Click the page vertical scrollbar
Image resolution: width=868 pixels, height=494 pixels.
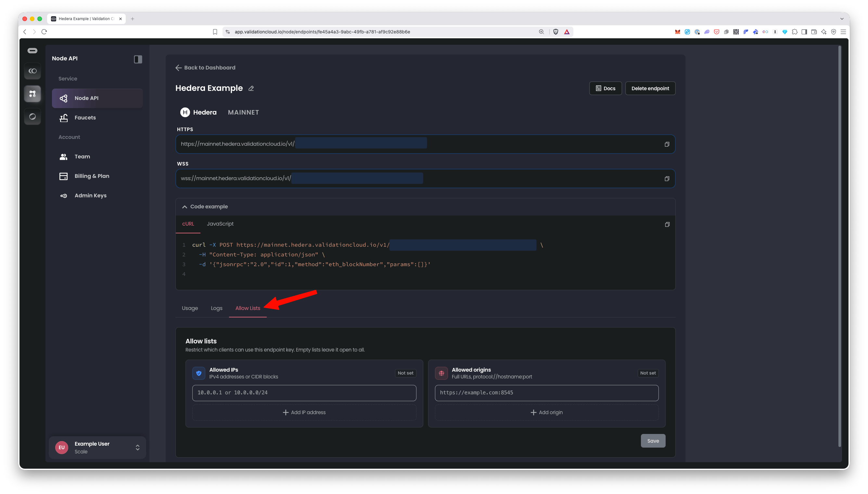click(840, 246)
